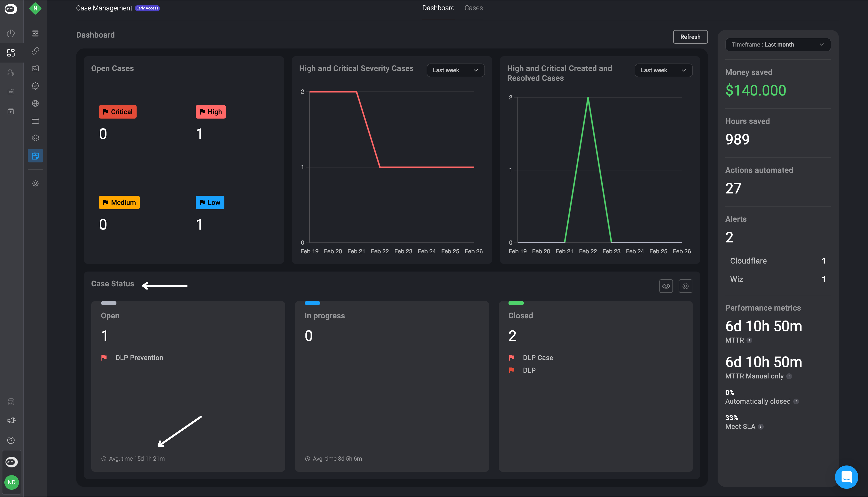
Task: Click Avg. time 15d 1h 21m text
Action: 137,459
